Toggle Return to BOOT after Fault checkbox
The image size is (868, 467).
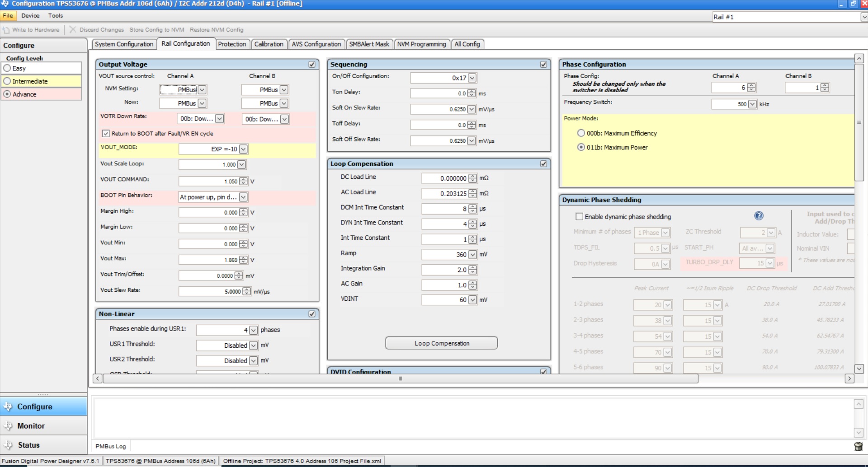pyautogui.click(x=106, y=134)
